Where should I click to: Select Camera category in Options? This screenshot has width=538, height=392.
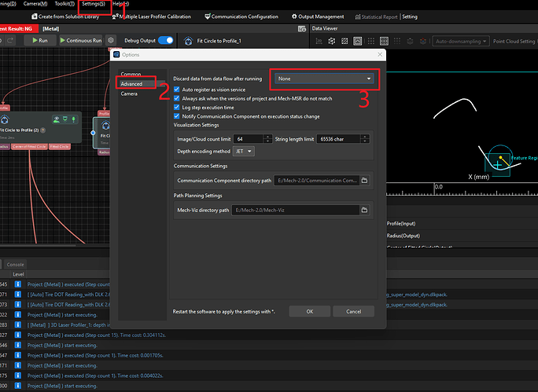[129, 93]
